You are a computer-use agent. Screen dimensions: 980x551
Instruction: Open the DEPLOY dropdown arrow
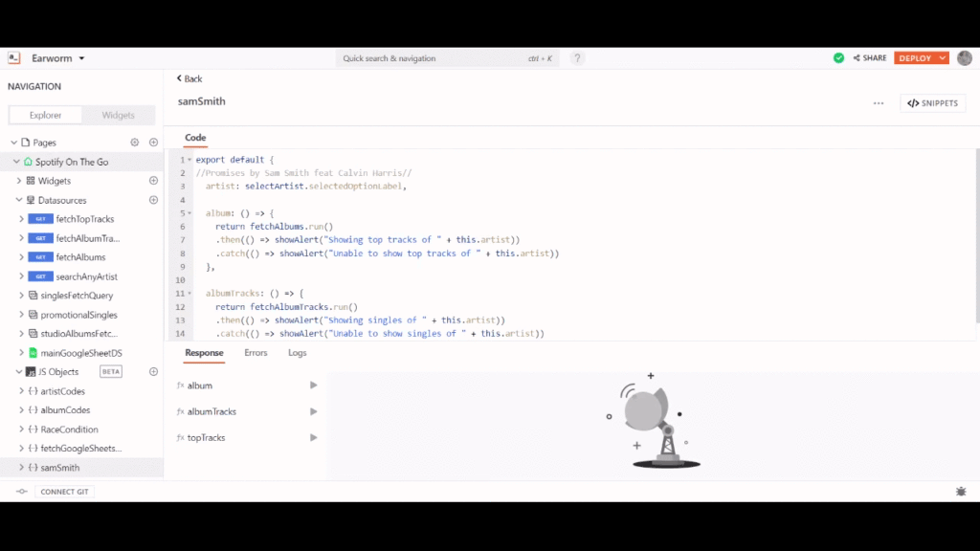coord(943,58)
